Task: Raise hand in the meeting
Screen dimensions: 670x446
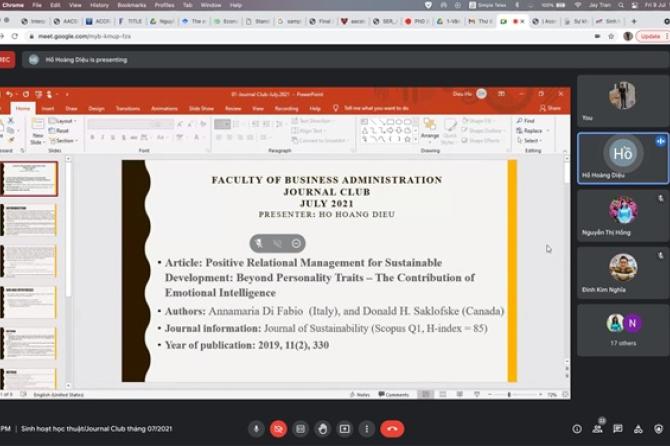Action: coord(322,429)
